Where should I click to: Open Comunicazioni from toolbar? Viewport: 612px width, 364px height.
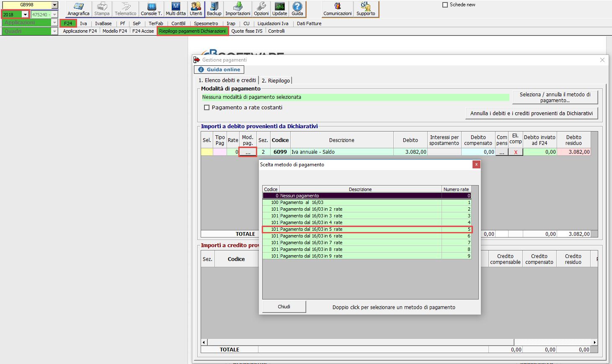[x=338, y=9]
